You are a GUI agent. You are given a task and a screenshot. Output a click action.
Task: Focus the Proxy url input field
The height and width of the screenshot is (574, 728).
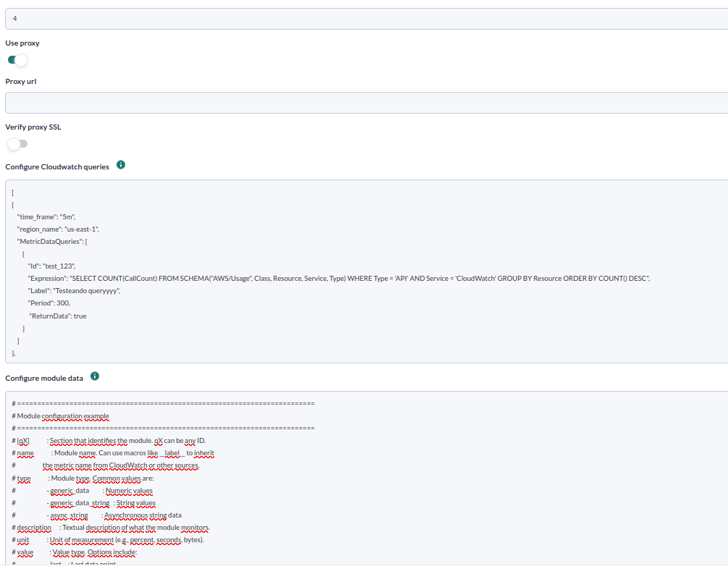(367, 103)
